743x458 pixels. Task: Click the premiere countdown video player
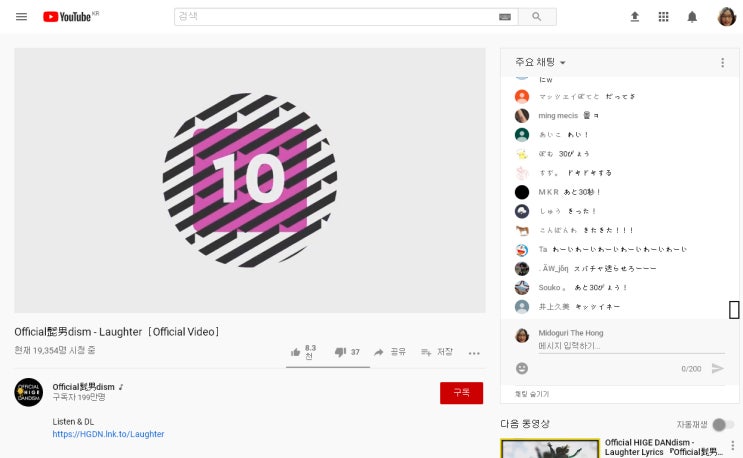coord(250,180)
